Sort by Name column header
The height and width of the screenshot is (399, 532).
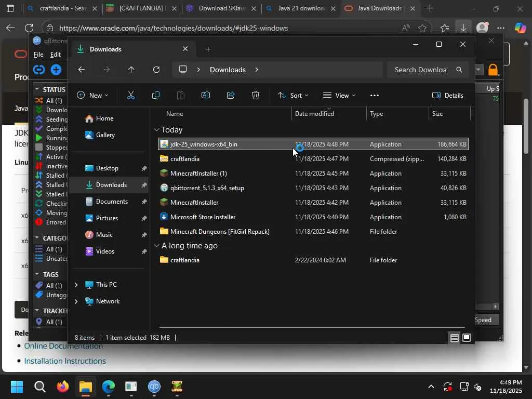[x=224, y=114]
